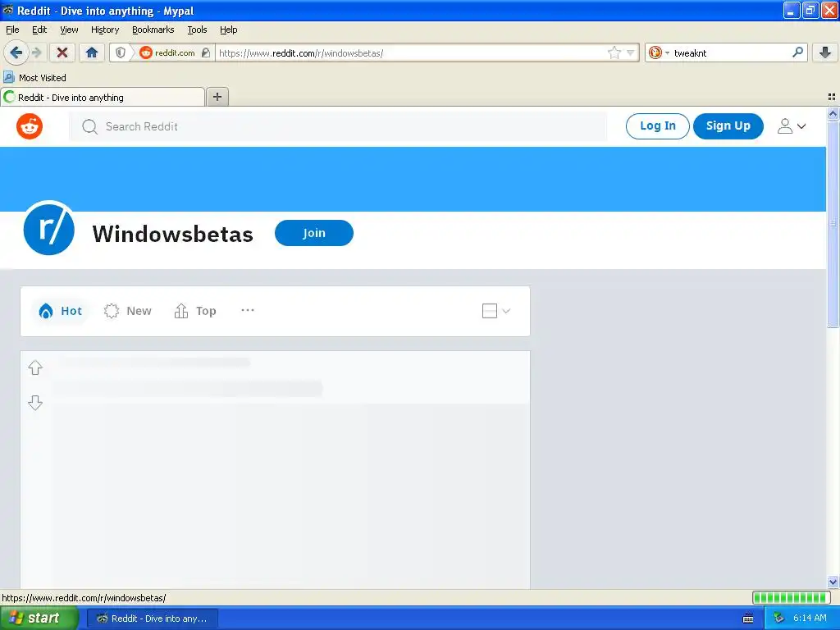Focus the Search Reddit input field
The image size is (840, 630).
tap(339, 126)
